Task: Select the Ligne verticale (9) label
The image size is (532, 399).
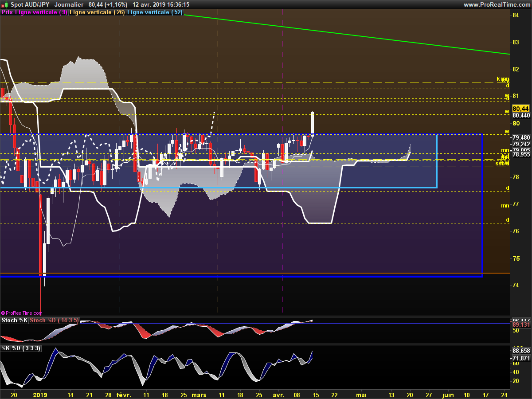Action: [41, 12]
